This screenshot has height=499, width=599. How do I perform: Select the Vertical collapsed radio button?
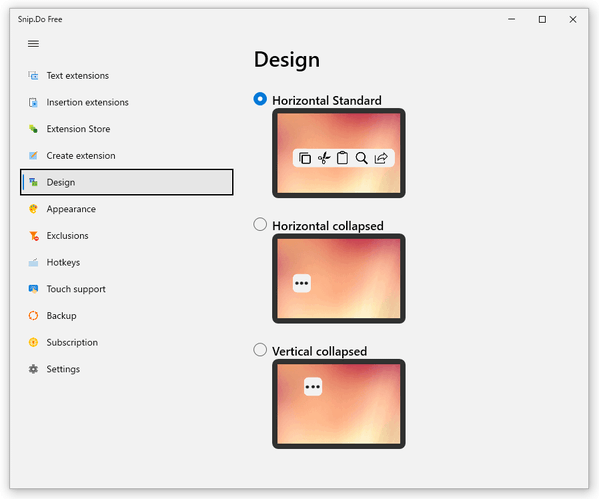coord(260,350)
